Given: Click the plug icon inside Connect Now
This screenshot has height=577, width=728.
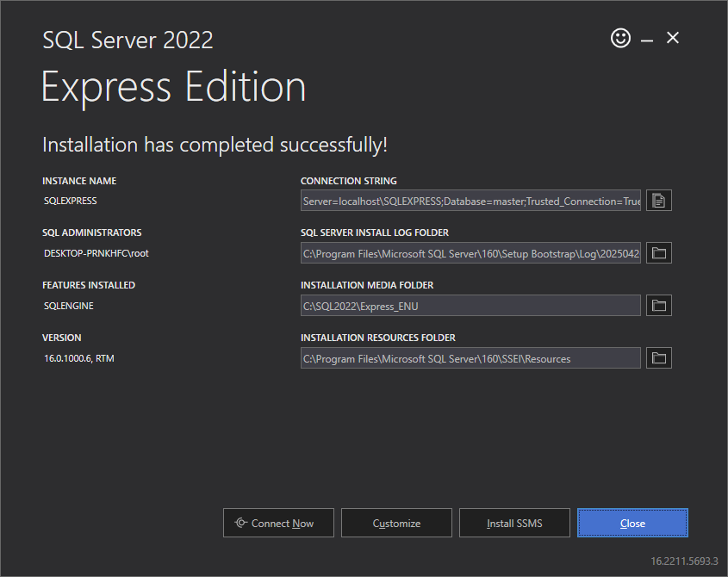Looking at the screenshot, I should [242, 523].
